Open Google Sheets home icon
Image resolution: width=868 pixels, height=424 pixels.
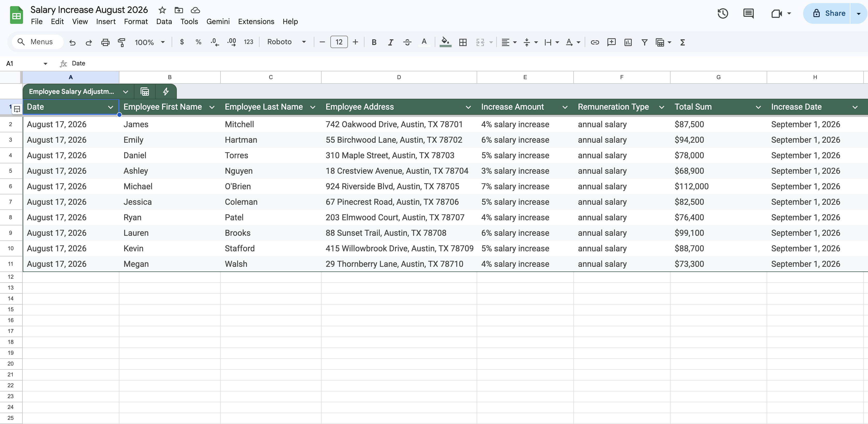17,15
